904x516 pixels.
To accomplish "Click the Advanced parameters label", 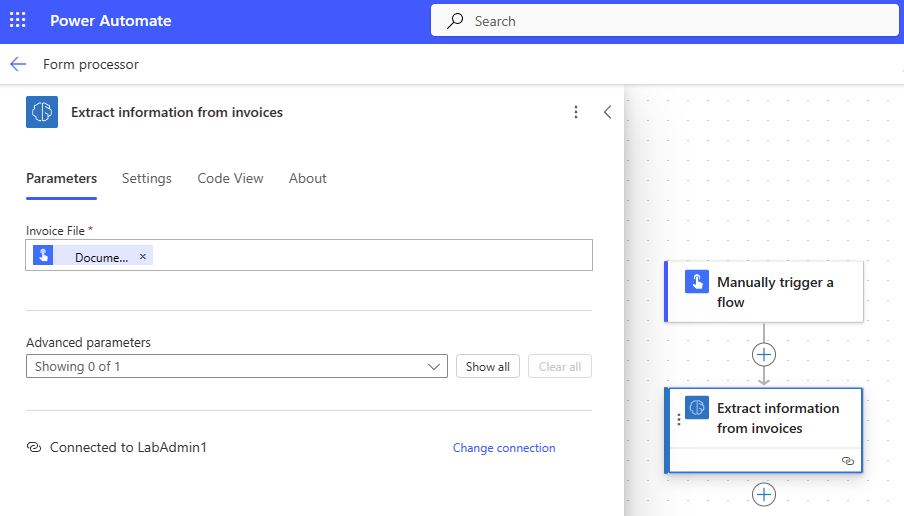I will point(88,342).
